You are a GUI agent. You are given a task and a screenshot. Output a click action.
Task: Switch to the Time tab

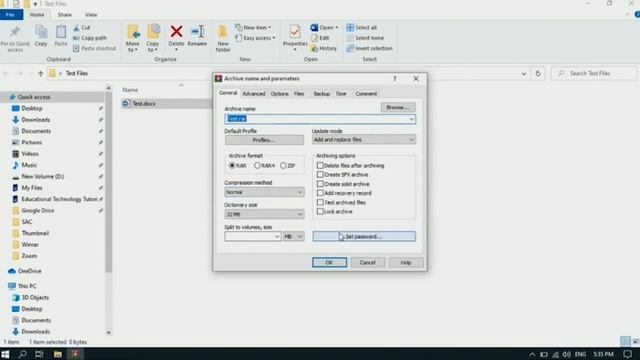[341, 94]
